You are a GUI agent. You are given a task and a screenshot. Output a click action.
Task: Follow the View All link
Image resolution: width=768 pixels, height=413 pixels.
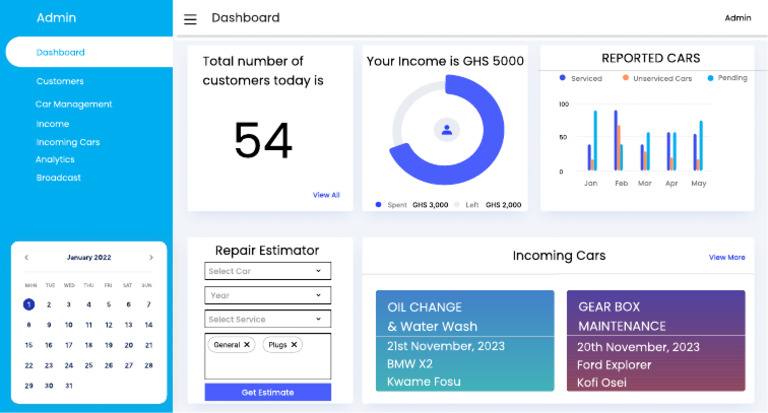[x=326, y=195]
